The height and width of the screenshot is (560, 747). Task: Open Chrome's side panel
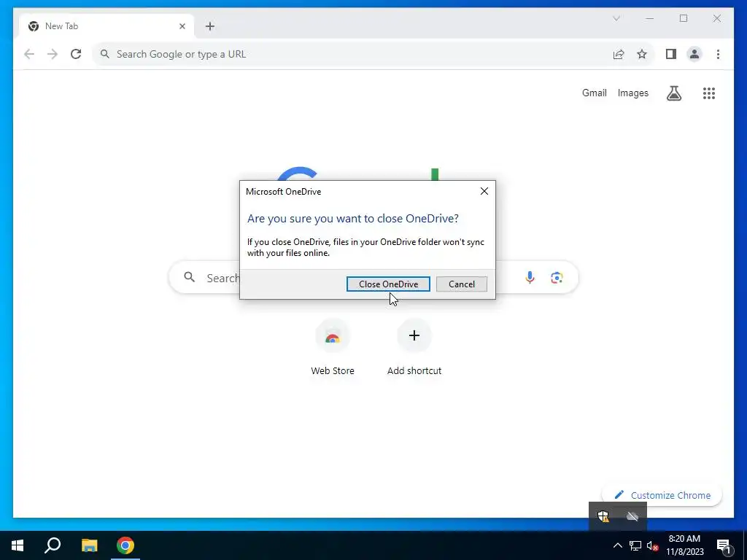coord(671,54)
